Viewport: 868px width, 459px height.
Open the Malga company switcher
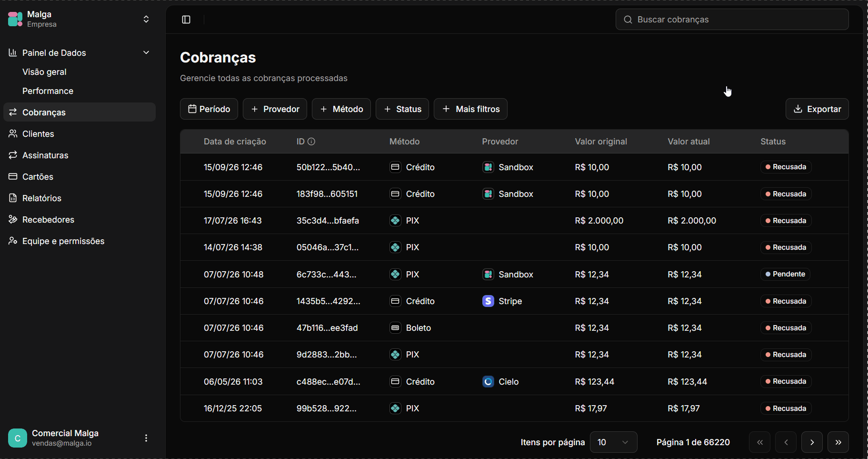tap(146, 19)
